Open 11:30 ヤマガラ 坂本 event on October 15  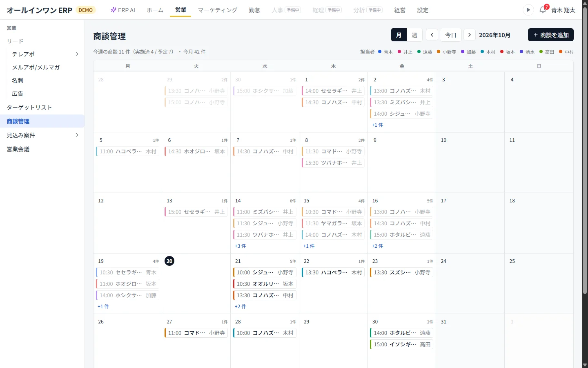[333, 223]
